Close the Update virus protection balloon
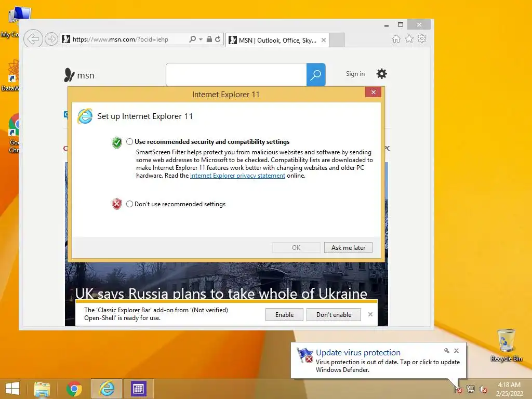 (x=456, y=351)
